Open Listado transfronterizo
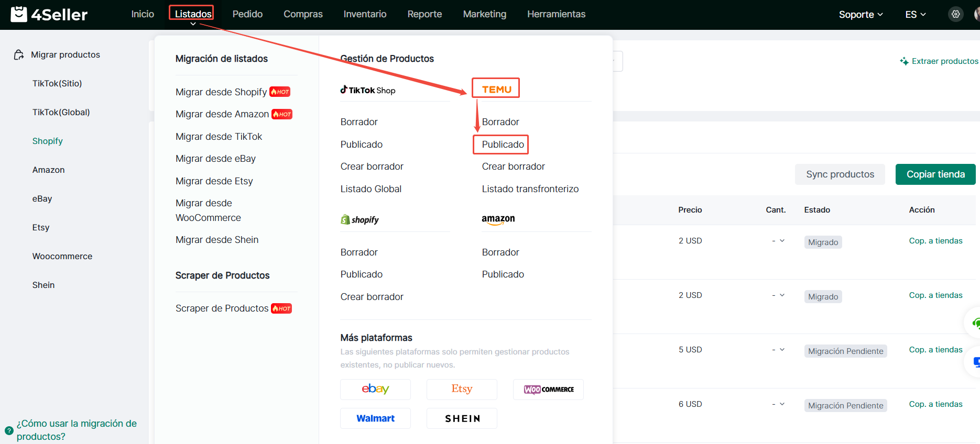The width and height of the screenshot is (980, 444). tap(530, 189)
